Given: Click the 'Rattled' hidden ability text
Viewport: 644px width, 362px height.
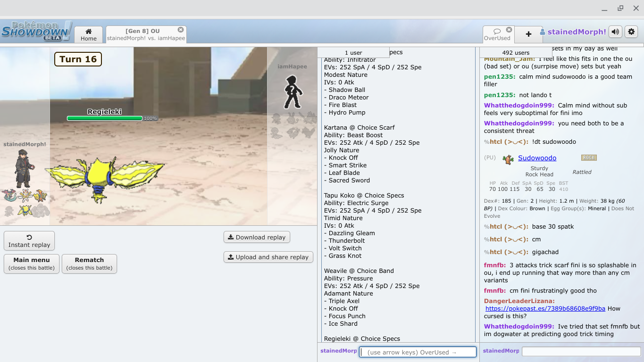Looking at the screenshot, I should tap(582, 172).
